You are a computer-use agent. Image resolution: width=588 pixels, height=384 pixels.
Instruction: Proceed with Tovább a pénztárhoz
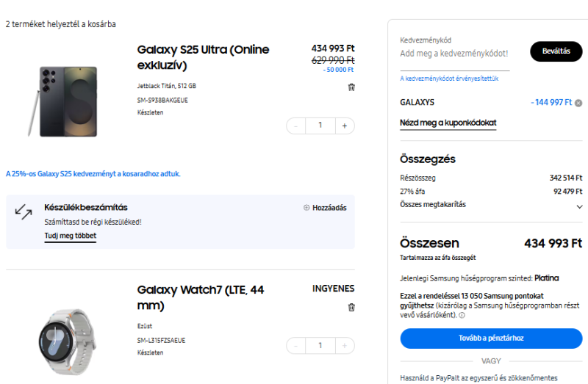click(491, 338)
